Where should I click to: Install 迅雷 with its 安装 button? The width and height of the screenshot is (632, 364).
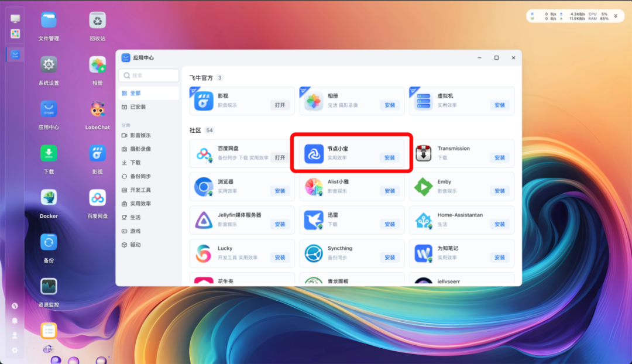(390, 224)
